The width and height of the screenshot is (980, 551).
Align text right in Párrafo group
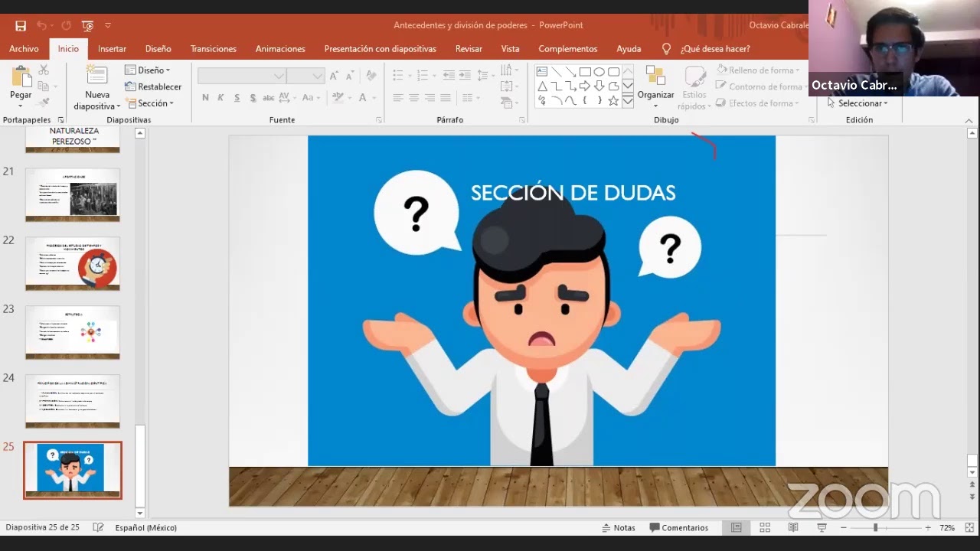430,98
